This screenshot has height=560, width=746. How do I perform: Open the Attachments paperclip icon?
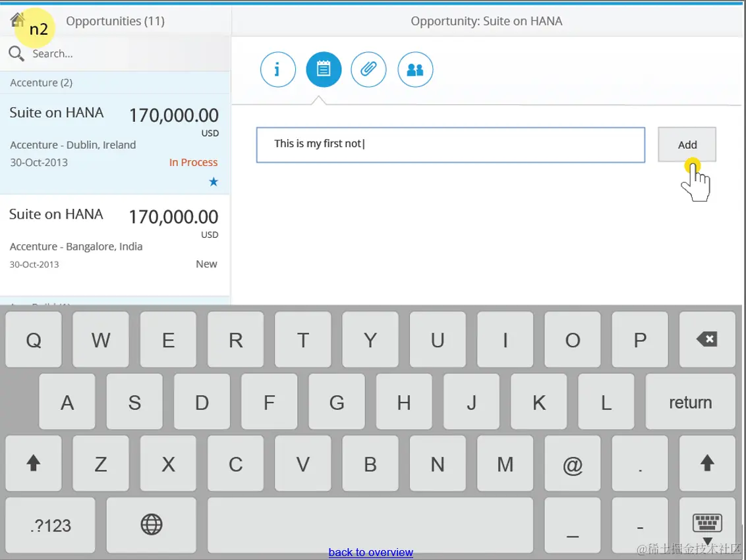[x=369, y=69]
